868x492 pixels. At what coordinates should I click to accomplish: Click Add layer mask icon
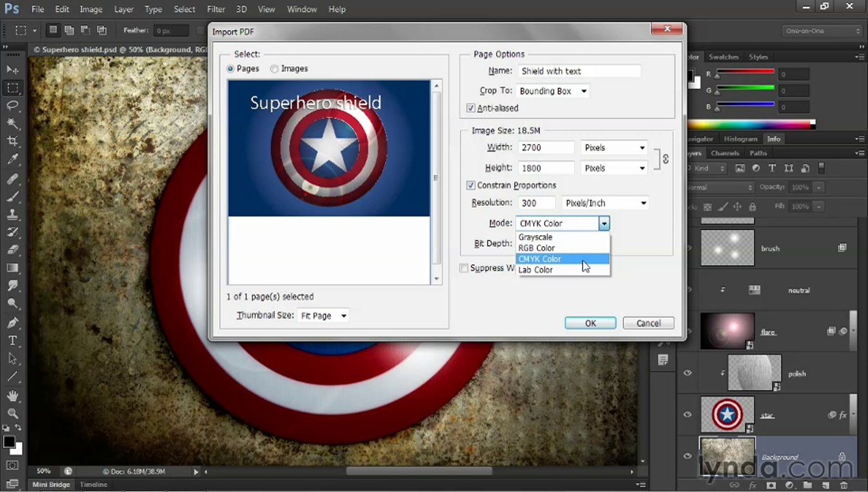771,486
